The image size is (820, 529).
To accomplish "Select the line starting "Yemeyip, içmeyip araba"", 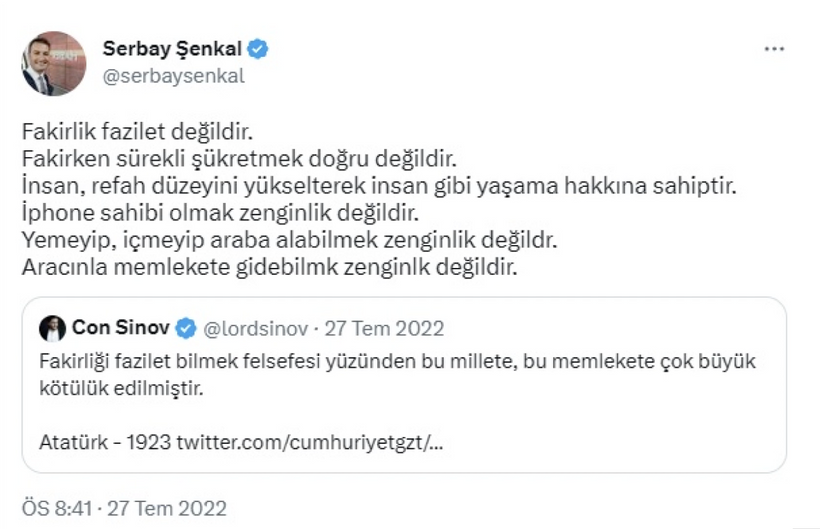I will [x=288, y=240].
